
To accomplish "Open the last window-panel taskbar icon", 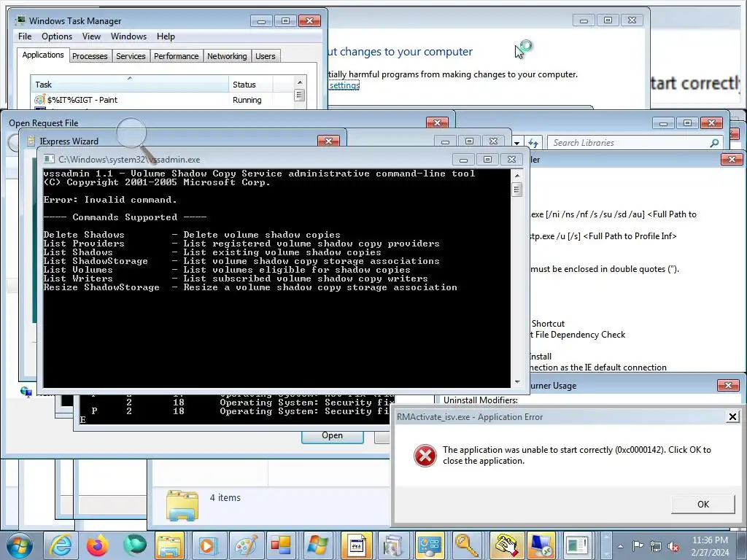I will [577, 545].
